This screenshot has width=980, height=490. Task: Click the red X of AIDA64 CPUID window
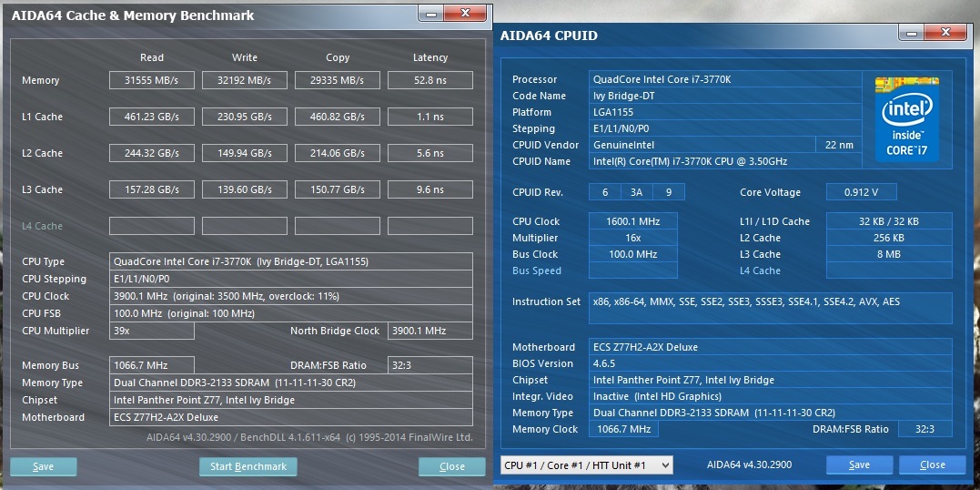(945, 33)
